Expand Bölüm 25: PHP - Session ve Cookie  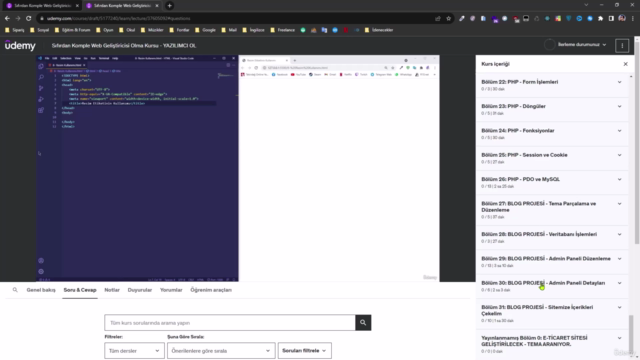(x=552, y=158)
